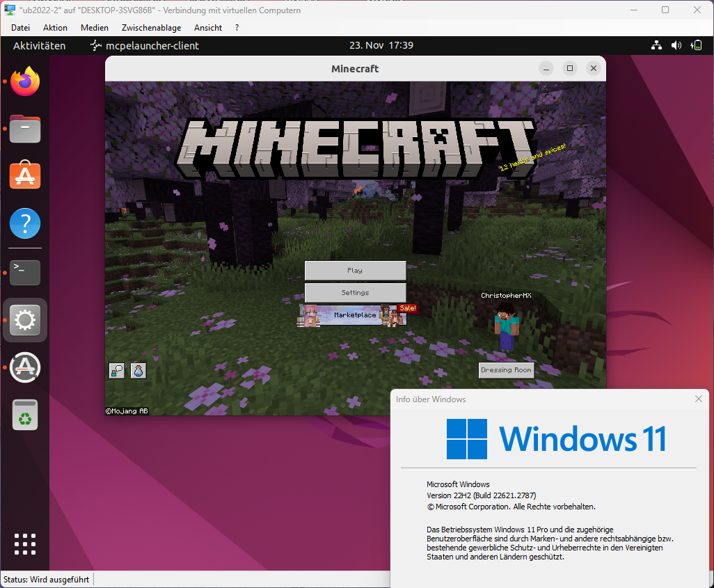Open the feedback speech bubble icon
714x588 pixels.
click(116, 371)
